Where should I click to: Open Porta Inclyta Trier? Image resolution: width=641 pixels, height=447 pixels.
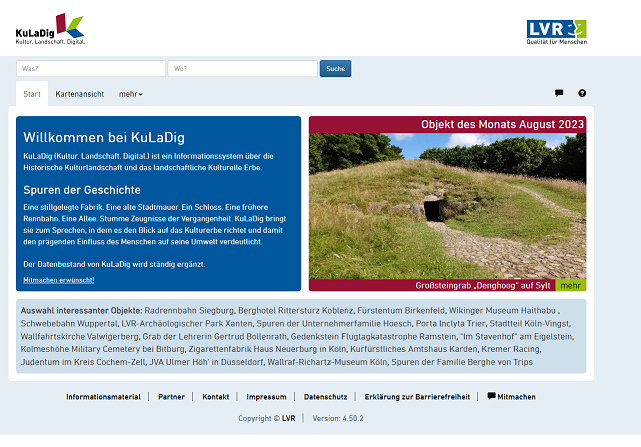[450, 324]
